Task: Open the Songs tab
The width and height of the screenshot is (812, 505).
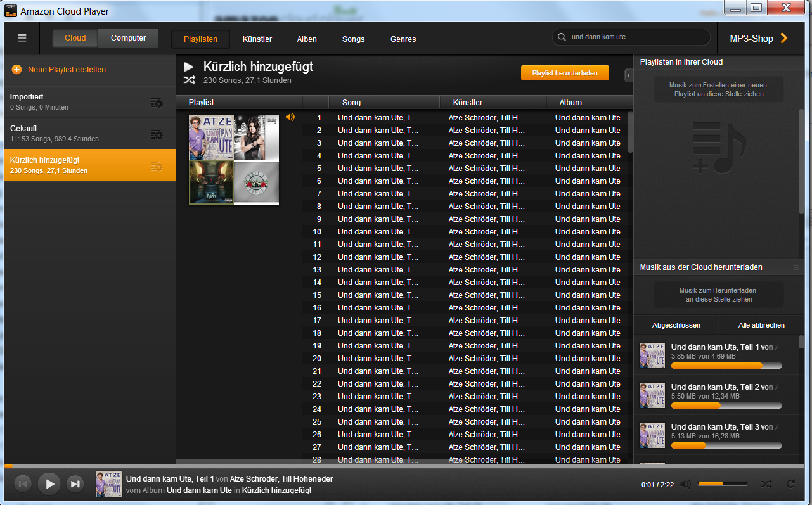Action: [x=353, y=39]
